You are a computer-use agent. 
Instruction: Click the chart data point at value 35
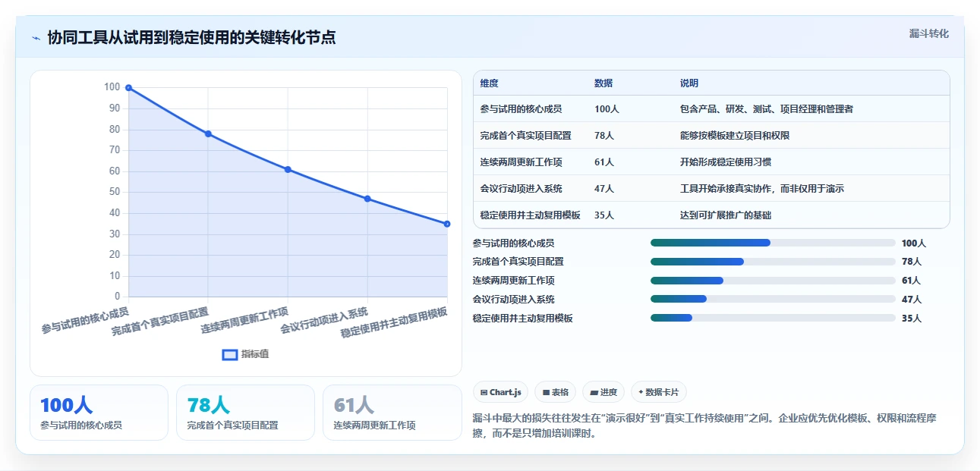(x=447, y=224)
